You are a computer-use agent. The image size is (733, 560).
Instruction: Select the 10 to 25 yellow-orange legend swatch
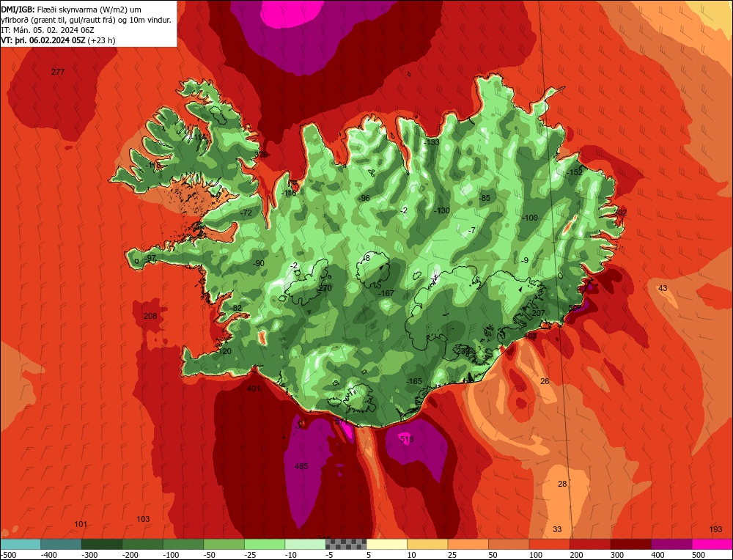[x=427, y=544]
